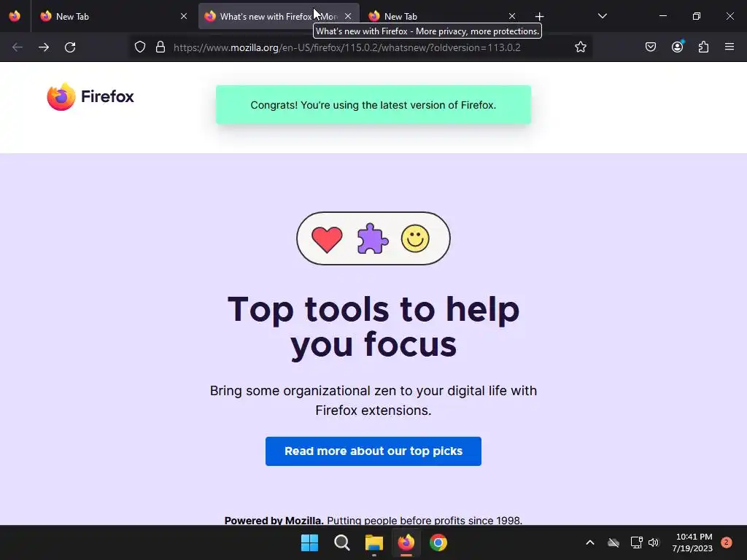Click the purple puzzle piece illustration
Screen dimensions: 747x560
click(x=373, y=238)
